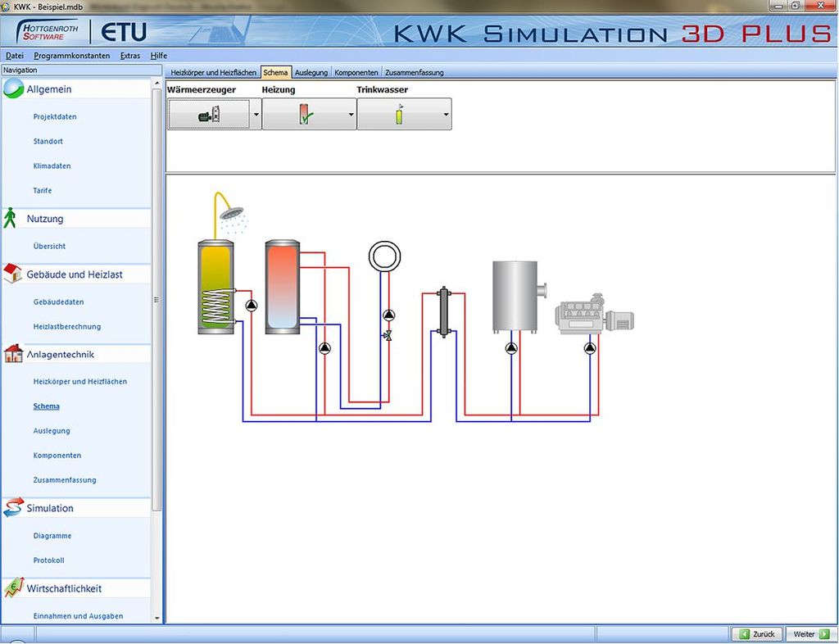The width and height of the screenshot is (839, 644).
Task: Open Zusammenfassung in the navigation sidebar
Action: pos(64,480)
